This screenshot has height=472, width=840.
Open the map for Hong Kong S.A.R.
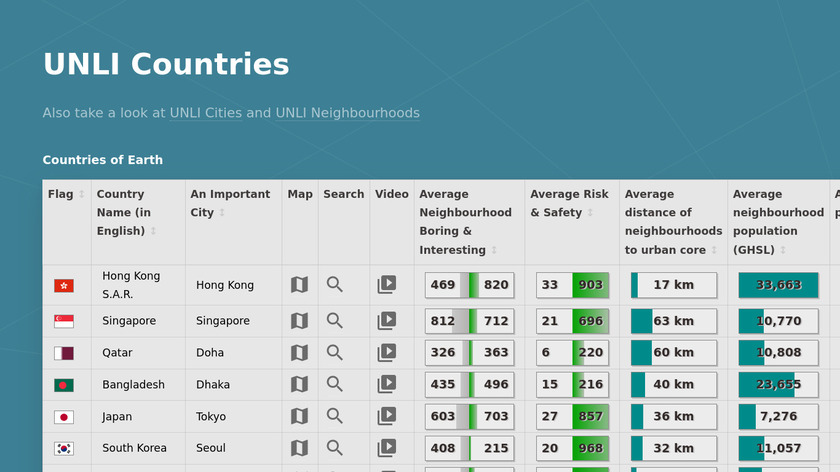299,285
